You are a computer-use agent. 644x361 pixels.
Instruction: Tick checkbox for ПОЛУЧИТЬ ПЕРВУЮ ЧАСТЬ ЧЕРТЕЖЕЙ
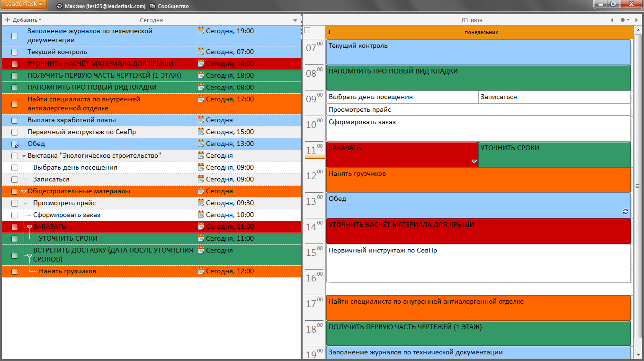coord(15,76)
